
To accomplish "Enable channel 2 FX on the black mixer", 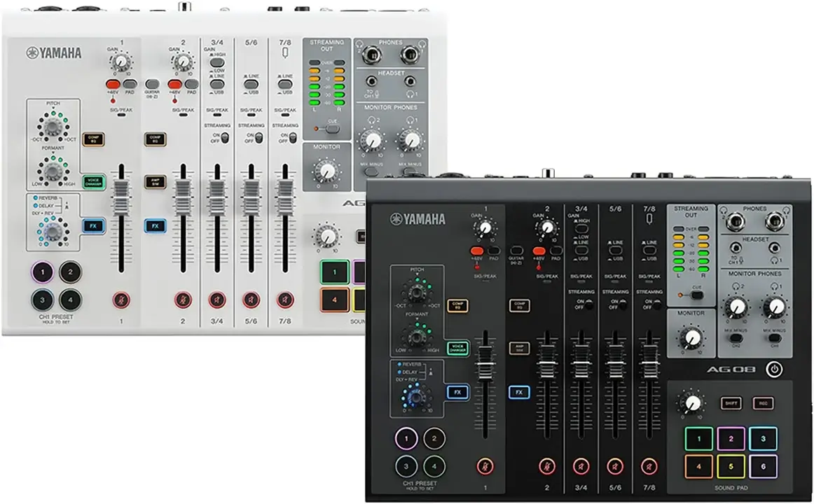I will click(519, 392).
